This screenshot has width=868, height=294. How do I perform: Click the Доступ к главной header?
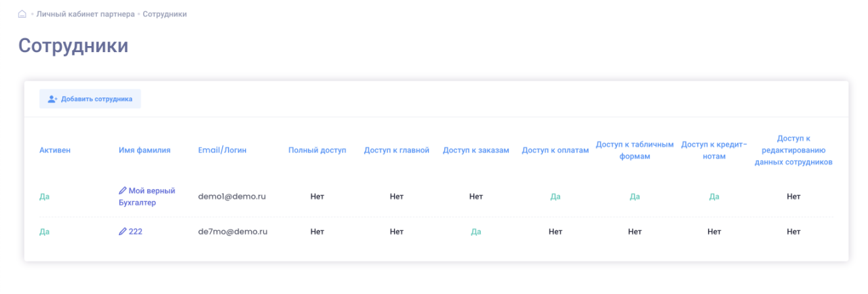pyautogui.click(x=397, y=150)
